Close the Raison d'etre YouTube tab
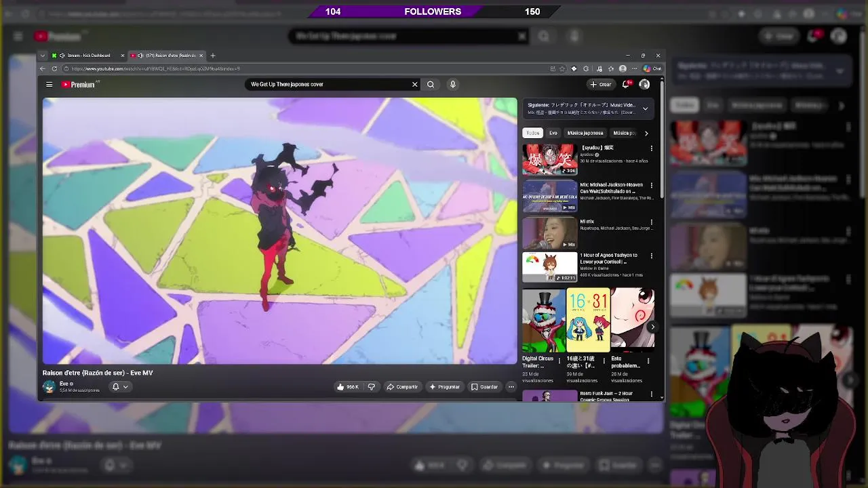 (x=201, y=56)
